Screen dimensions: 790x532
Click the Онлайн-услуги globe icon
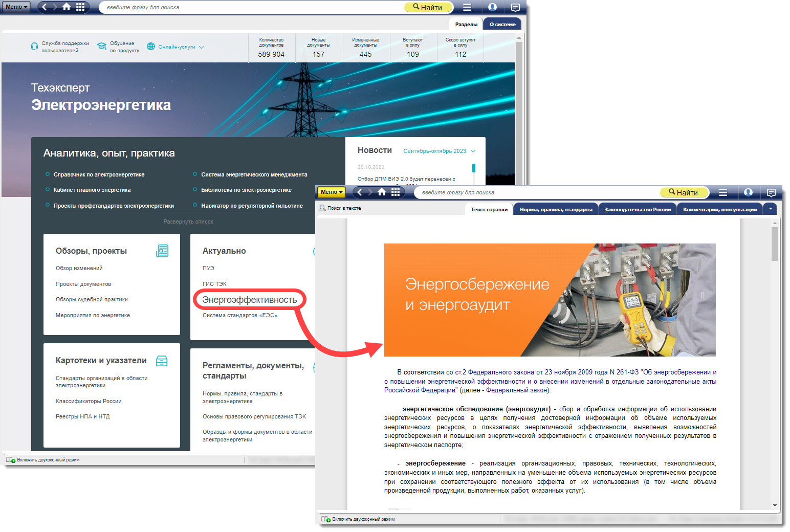pyautogui.click(x=151, y=47)
